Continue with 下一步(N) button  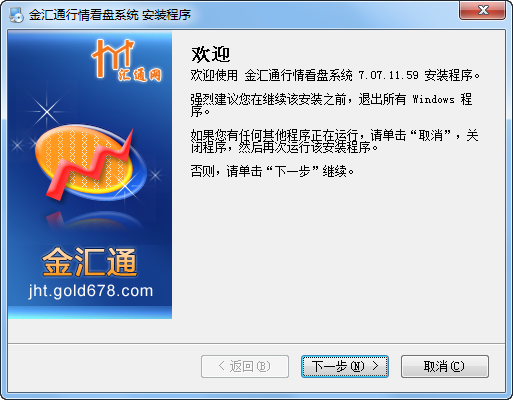pyautogui.click(x=345, y=366)
